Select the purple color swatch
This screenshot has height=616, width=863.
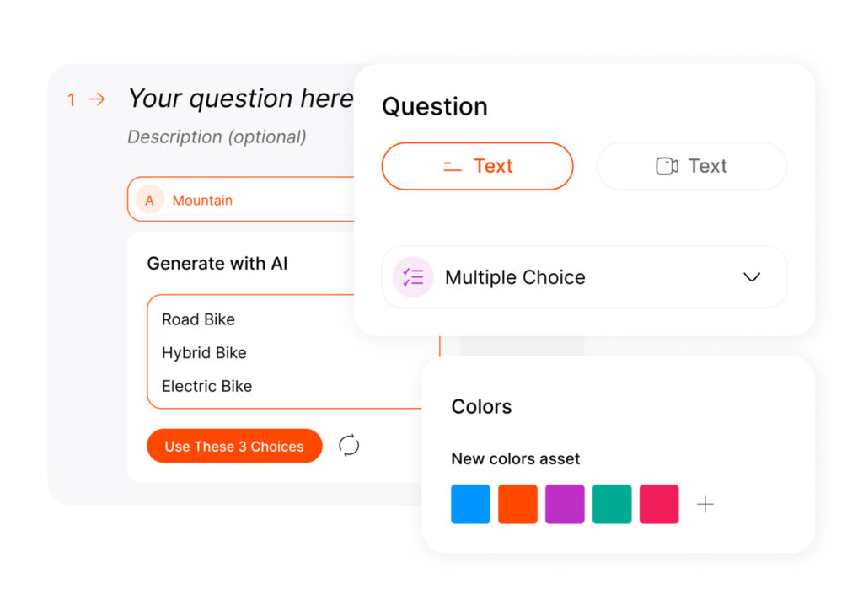click(x=565, y=504)
